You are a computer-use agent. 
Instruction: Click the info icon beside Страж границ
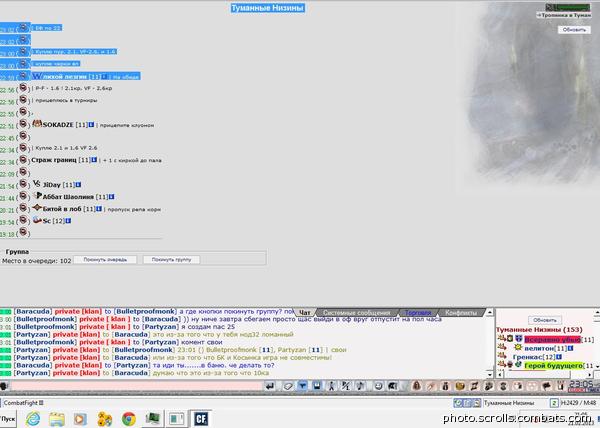(x=94, y=160)
